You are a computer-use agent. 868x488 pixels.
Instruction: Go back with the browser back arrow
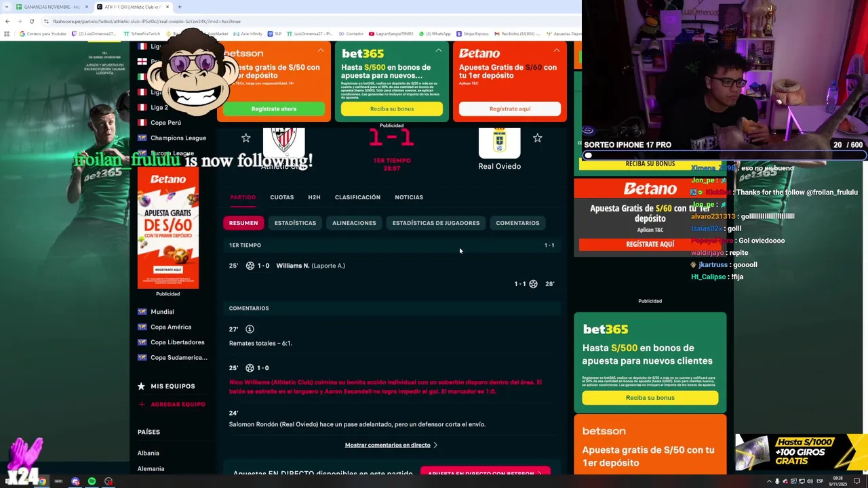point(7,21)
